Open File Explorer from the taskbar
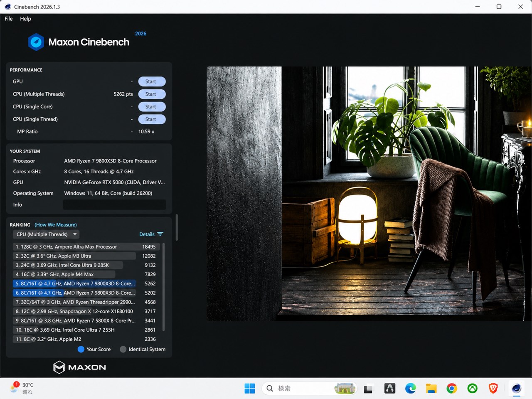Screen dimensions: 532x399 431,388
